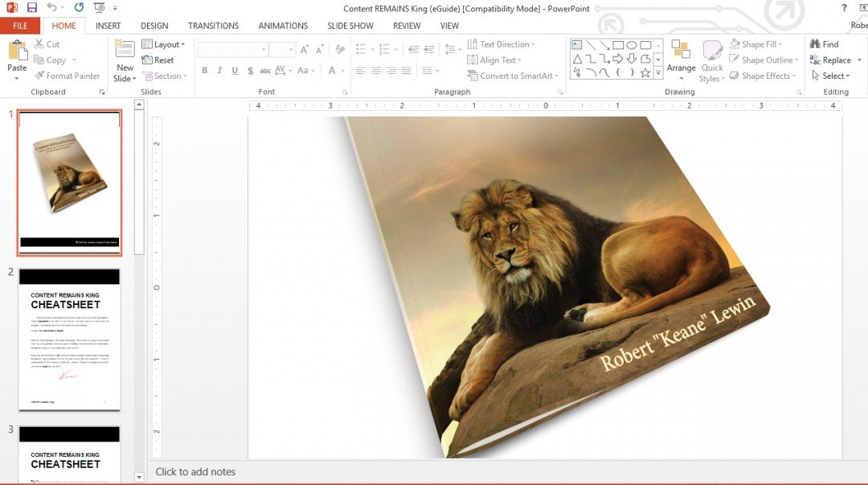
Task: Decrease font size with the small A icon
Action: click(x=319, y=50)
